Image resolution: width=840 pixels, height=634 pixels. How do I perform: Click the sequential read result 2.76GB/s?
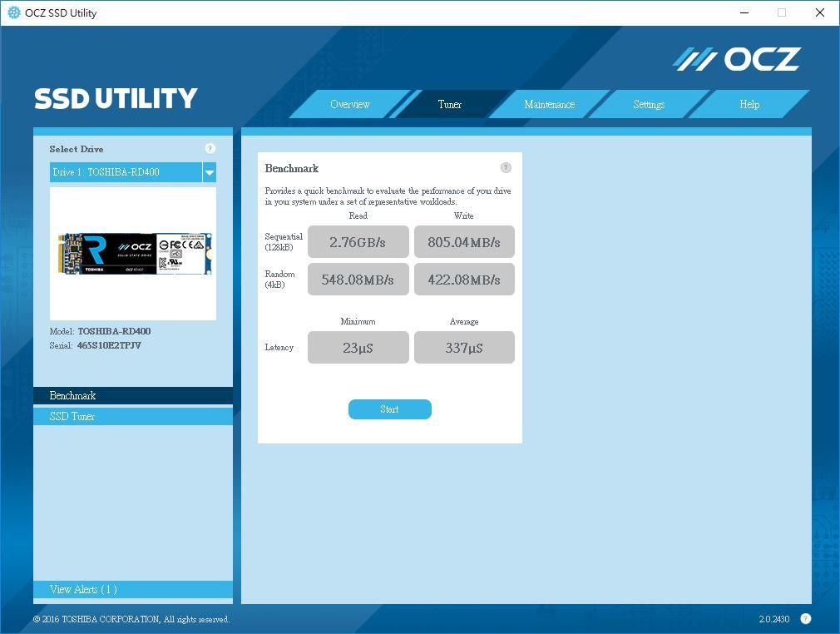(358, 242)
